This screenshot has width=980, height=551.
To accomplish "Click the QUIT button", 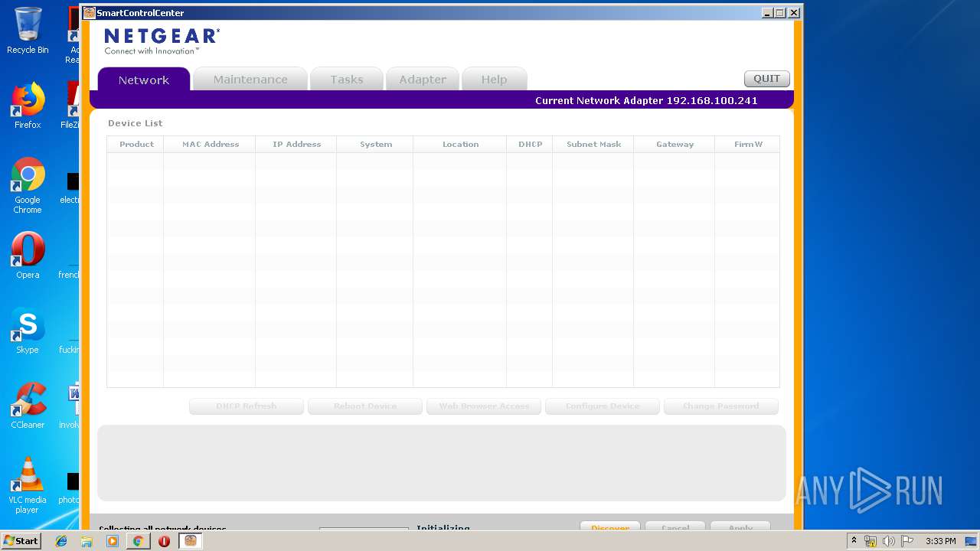I will pyautogui.click(x=766, y=79).
